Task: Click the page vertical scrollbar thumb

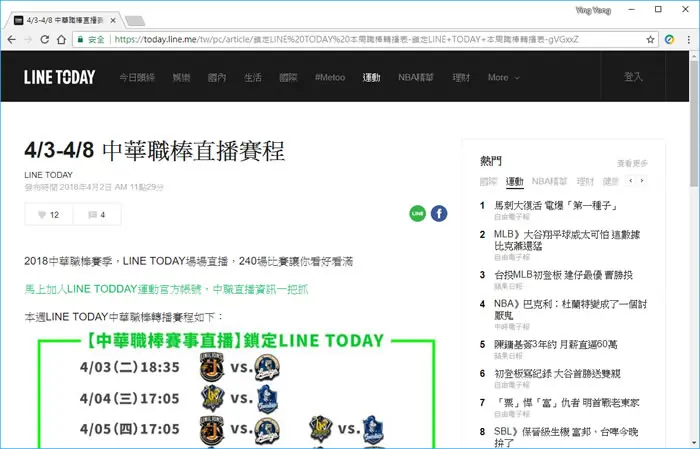Action: (x=694, y=123)
